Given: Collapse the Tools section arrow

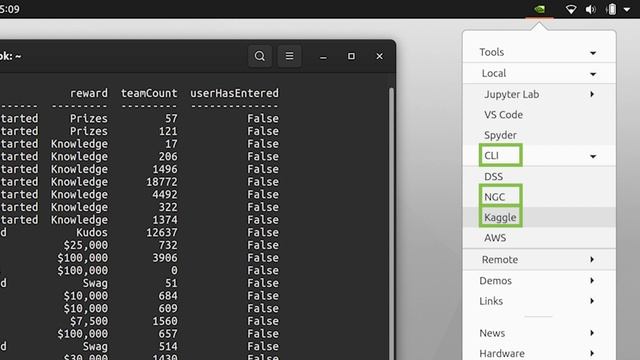Looking at the screenshot, I should coord(593,53).
